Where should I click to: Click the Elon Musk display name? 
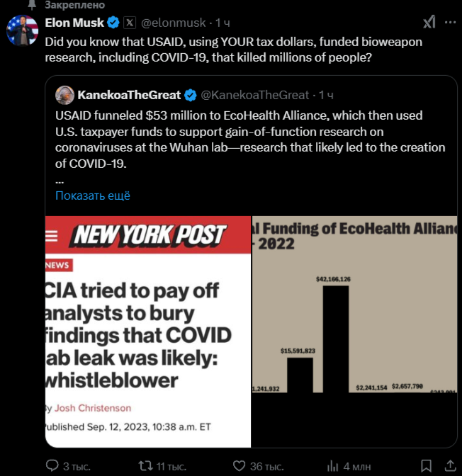click(x=74, y=23)
